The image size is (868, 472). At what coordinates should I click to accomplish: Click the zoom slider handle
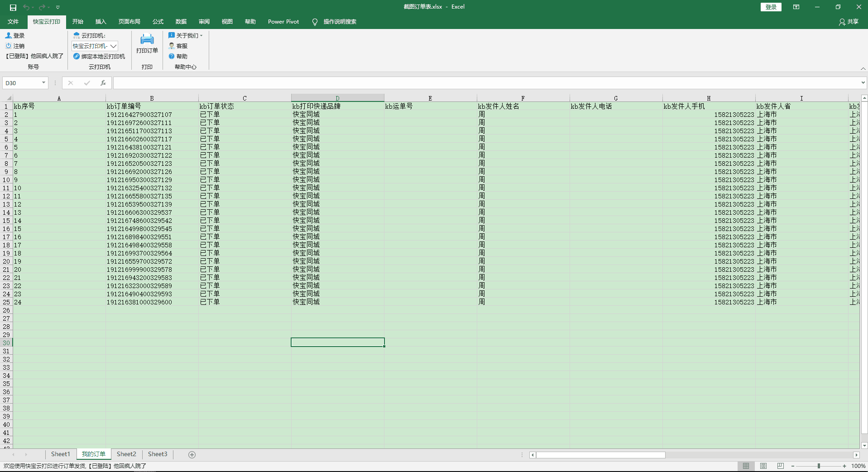pos(819,466)
